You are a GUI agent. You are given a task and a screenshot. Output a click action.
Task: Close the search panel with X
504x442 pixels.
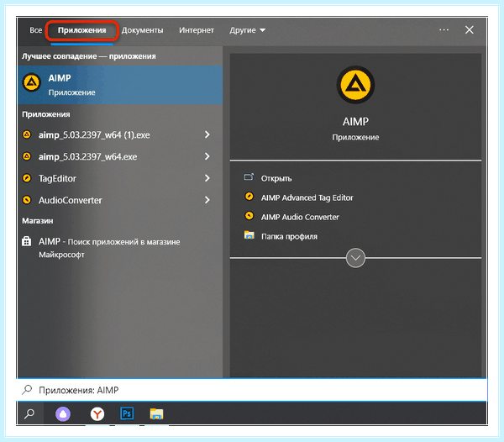470,30
